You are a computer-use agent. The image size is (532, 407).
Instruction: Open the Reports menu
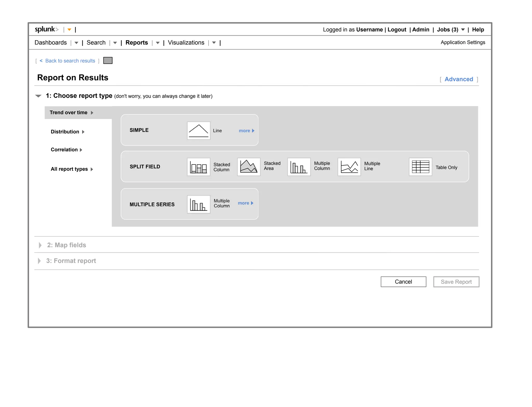(x=137, y=43)
